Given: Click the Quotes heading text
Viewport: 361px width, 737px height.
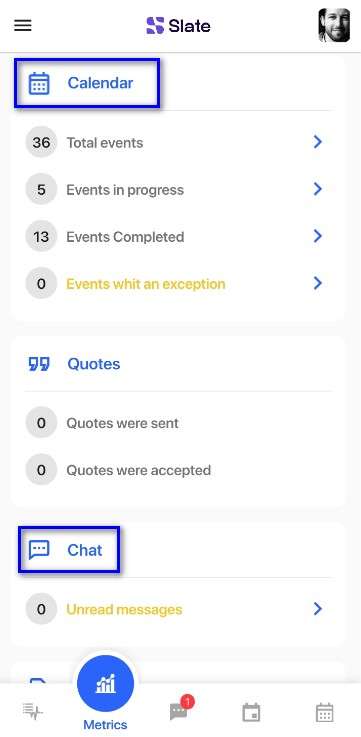Looking at the screenshot, I should tap(94, 364).
